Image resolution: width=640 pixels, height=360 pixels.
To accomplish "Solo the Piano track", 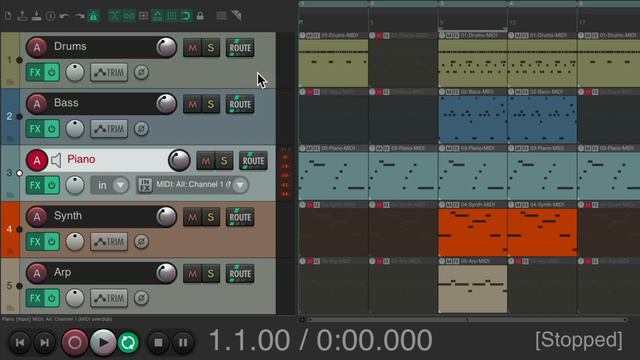I will pyautogui.click(x=224, y=161).
